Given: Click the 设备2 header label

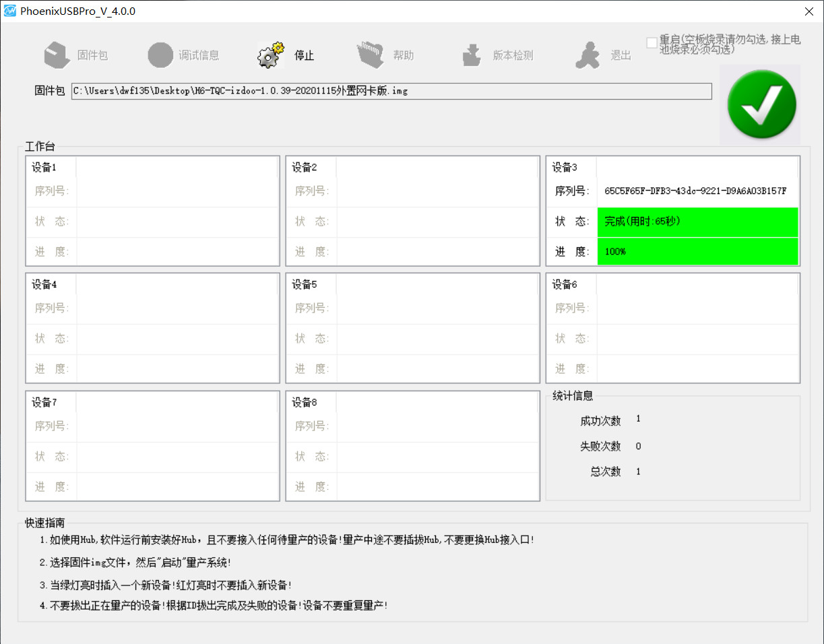Looking at the screenshot, I should tap(305, 167).
